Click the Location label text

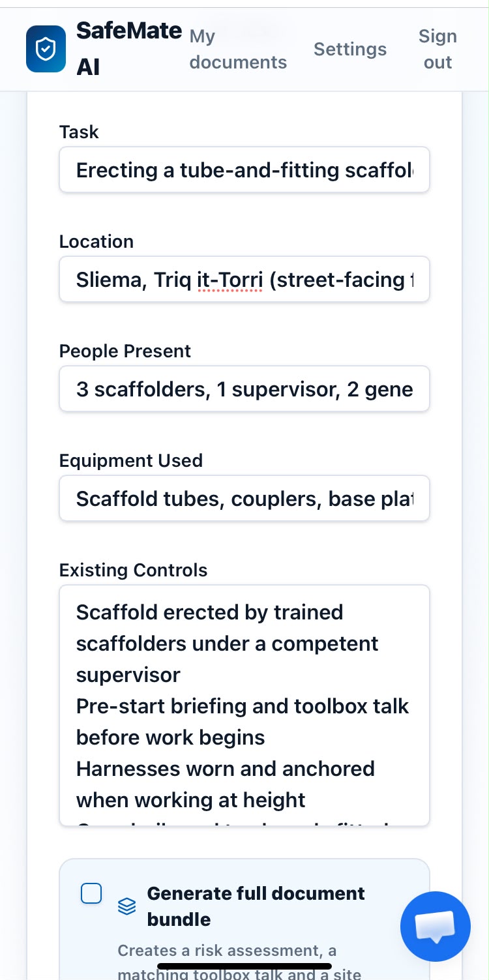[96, 241]
